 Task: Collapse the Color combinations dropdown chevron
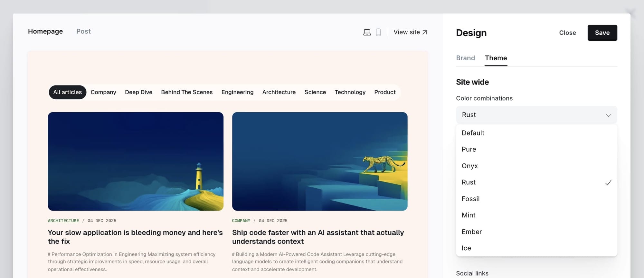608,115
